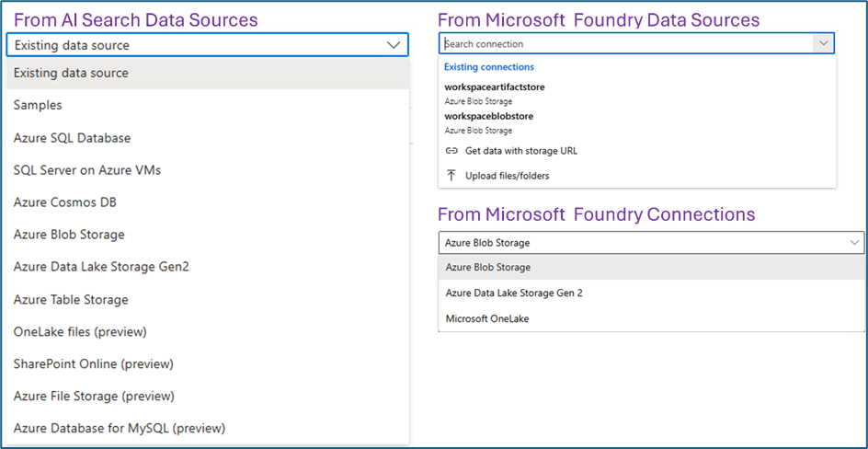The height and width of the screenshot is (449, 868).
Task: Collapse the Azure Blob Storage connections dropdown
Action: [855, 243]
